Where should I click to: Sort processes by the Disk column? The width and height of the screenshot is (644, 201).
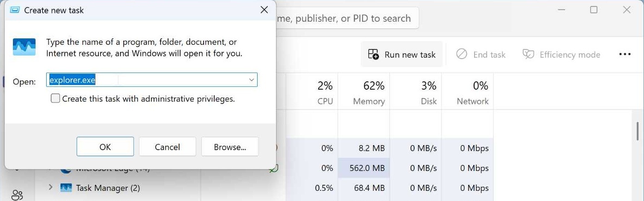coord(428,93)
